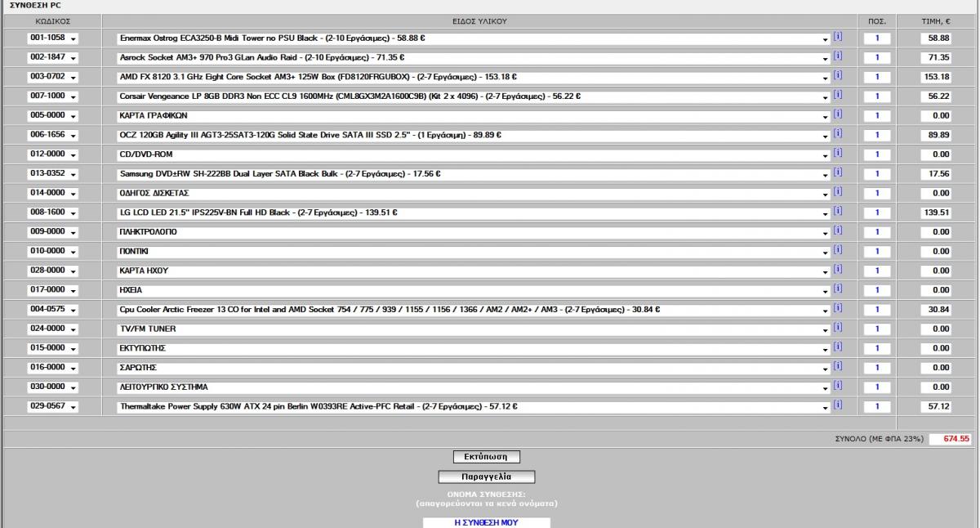Click info icon for Corsair Vengeance RAM row
The image size is (980, 528).
tap(837, 96)
